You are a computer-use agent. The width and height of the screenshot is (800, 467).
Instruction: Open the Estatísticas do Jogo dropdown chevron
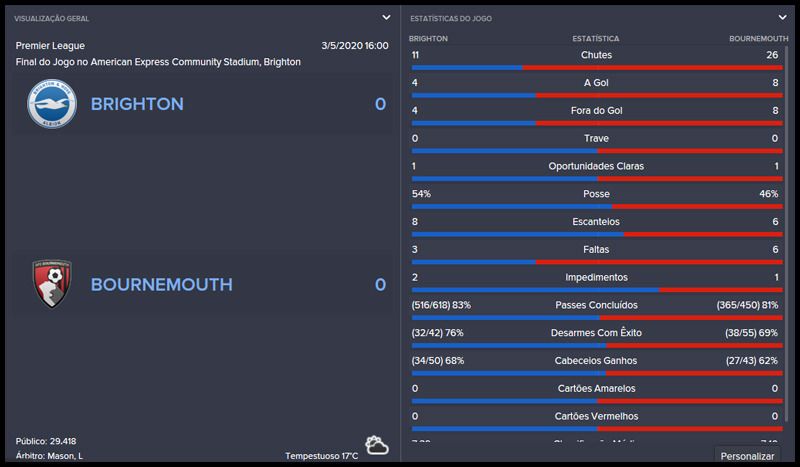click(x=783, y=18)
